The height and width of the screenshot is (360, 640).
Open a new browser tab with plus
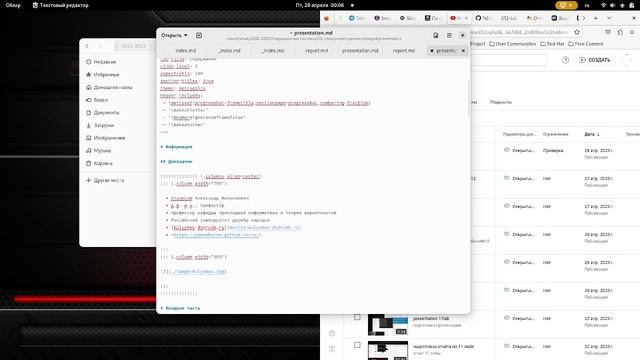[x=596, y=18]
